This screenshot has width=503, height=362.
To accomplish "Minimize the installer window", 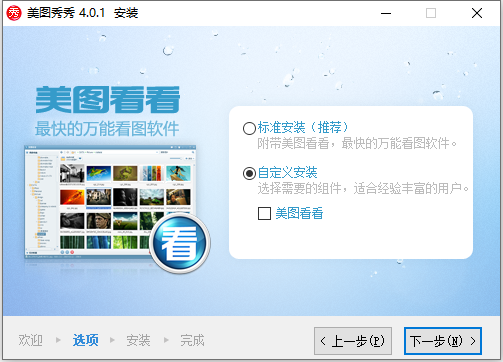I will (x=386, y=13).
